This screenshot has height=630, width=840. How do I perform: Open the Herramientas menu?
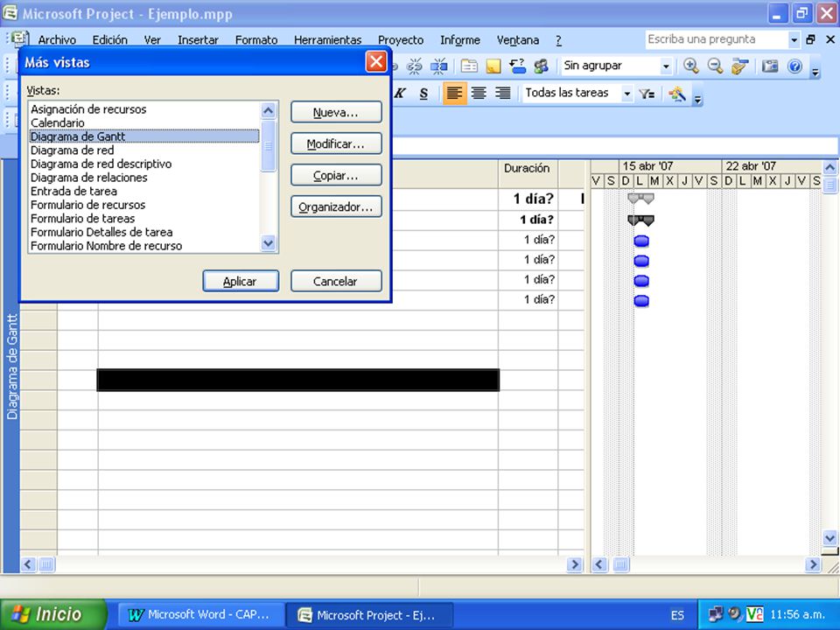(x=328, y=40)
